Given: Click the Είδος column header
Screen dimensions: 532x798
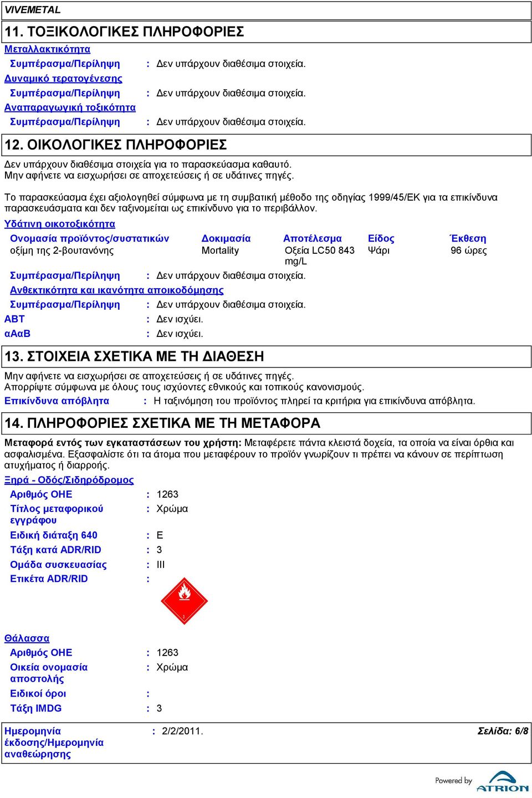Looking at the screenshot, I should [x=381, y=238].
